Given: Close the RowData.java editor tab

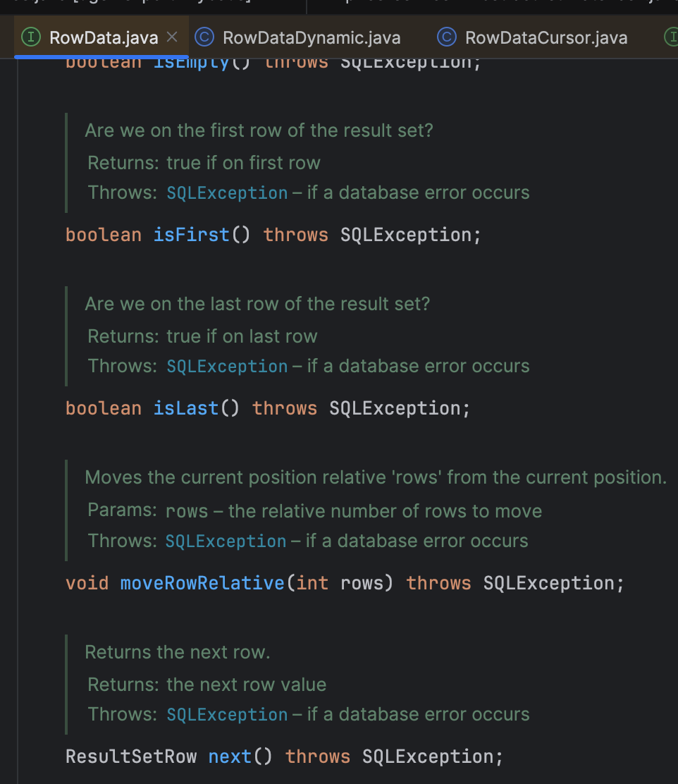Looking at the screenshot, I should 172,37.
